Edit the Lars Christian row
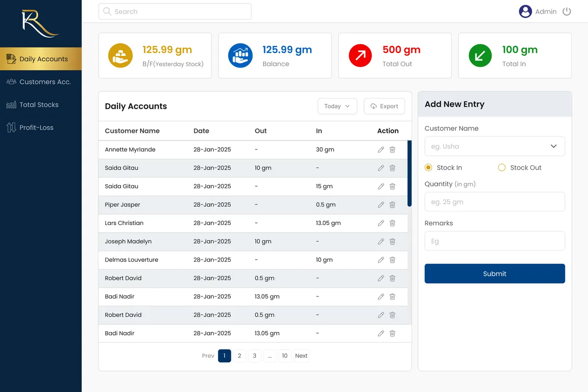The height and width of the screenshot is (392, 588). (x=381, y=223)
